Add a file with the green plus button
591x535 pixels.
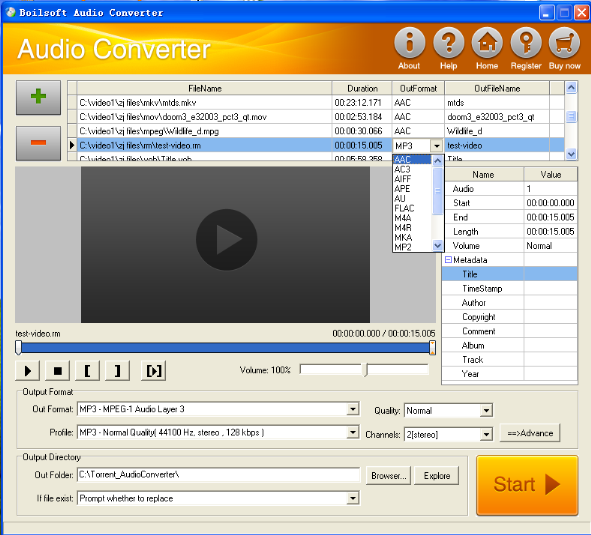pos(38,97)
